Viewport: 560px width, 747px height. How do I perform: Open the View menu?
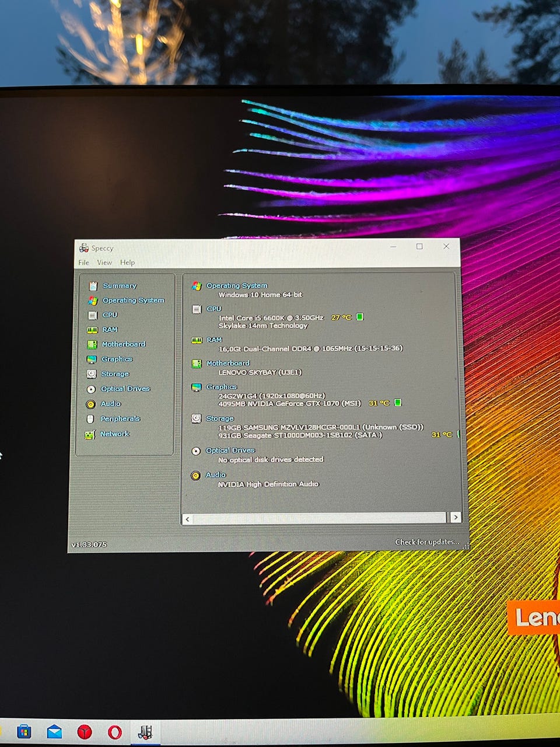104,263
